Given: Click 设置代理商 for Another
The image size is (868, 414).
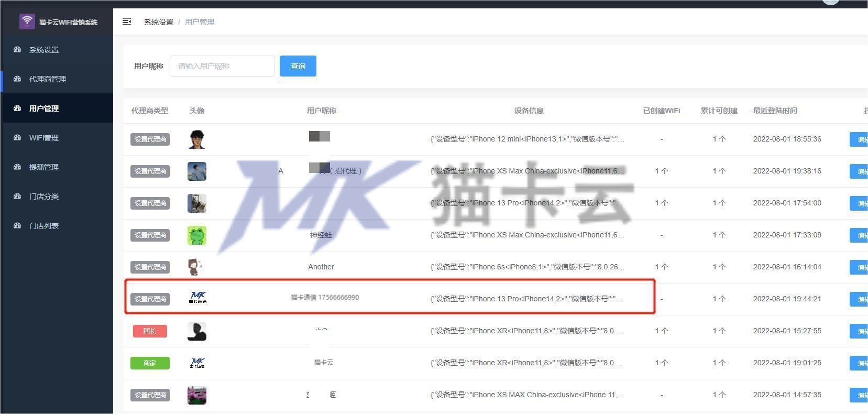Looking at the screenshot, I should pyautogui.click(x=150, y=267).
